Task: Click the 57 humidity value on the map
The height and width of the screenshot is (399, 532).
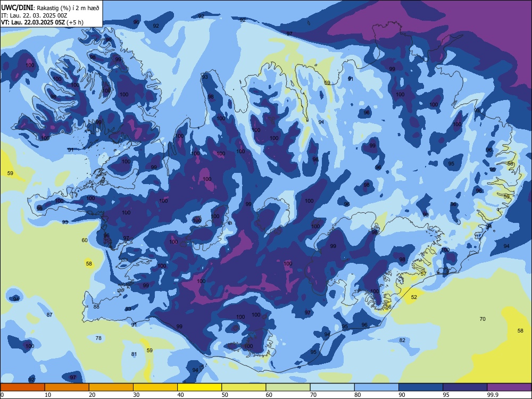Action: click(x=423, y=274)
